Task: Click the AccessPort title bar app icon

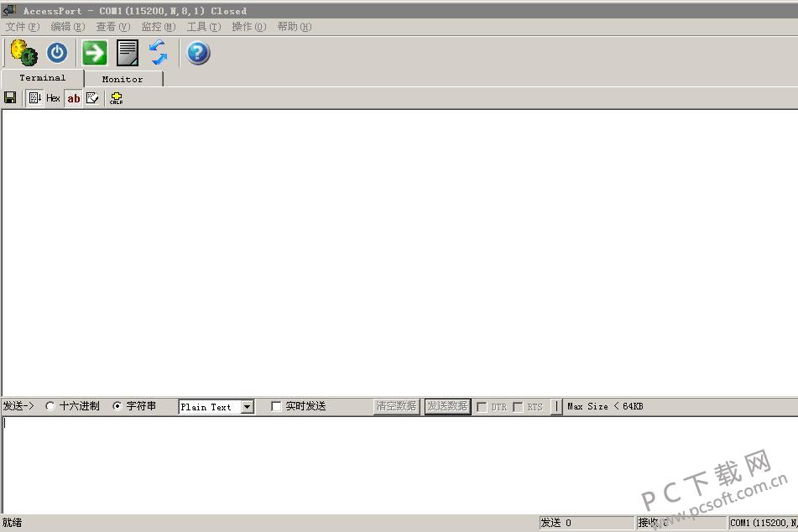Action: (x=10, y=10)
